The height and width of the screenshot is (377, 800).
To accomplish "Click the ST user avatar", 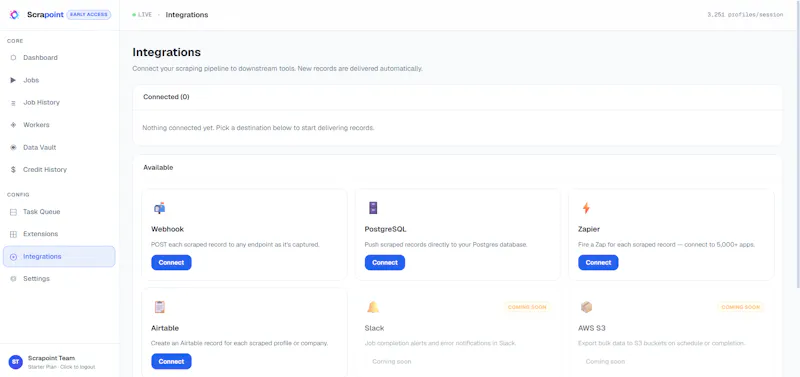I will tap(15, 362).
